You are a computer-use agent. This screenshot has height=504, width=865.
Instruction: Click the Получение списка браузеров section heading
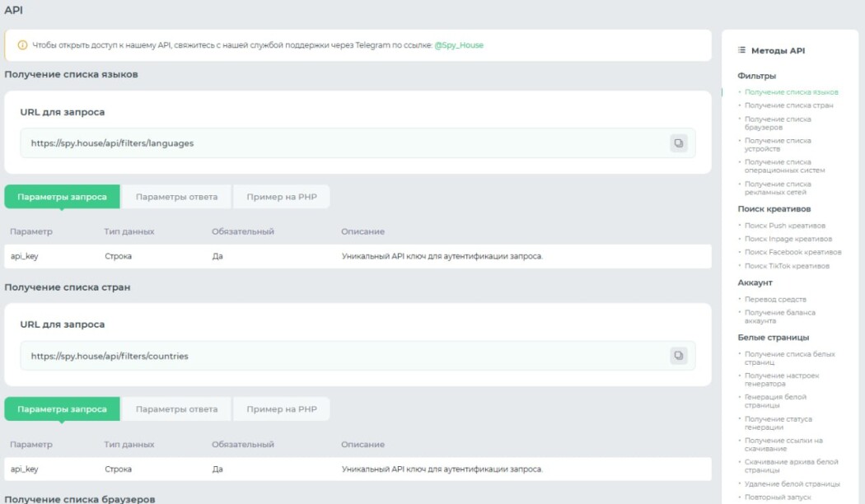tap(79, 499)
